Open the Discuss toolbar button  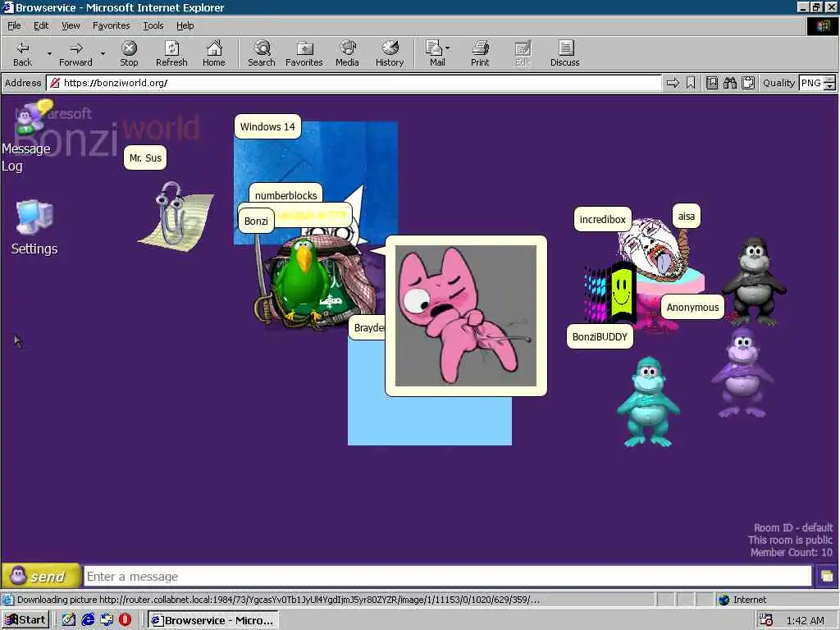pos(564,53)
